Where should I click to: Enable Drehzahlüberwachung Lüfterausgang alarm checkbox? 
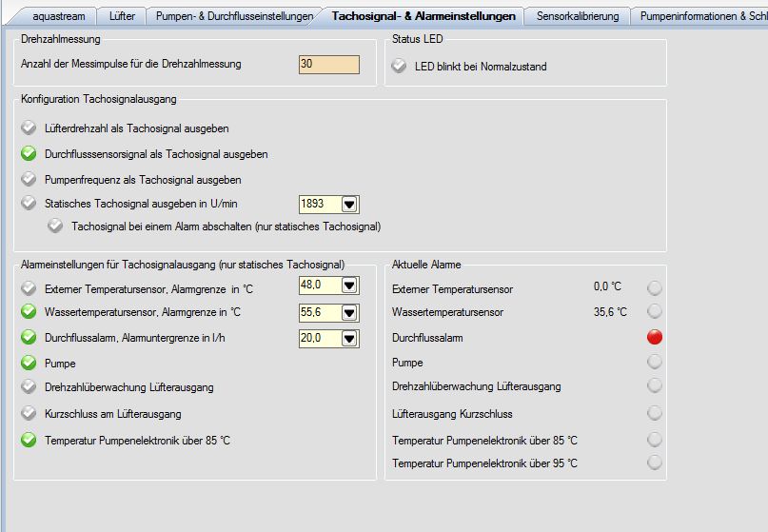(x=29, y=386)
